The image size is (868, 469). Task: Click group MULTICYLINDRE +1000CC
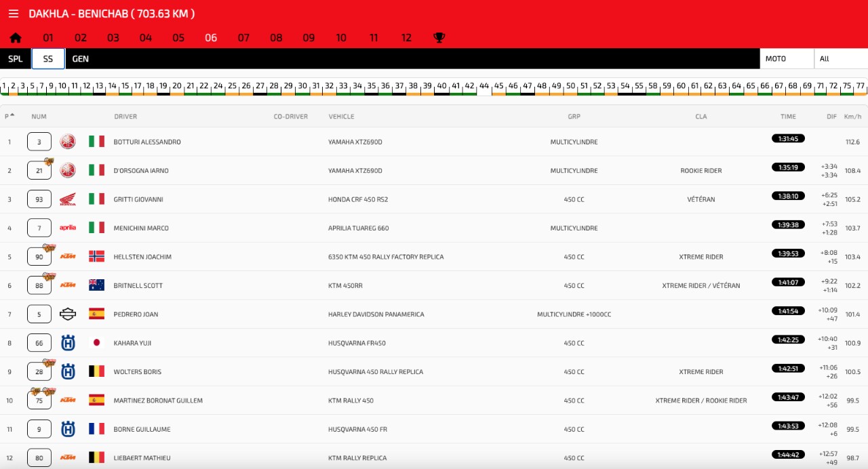pyautogui.click(x=574, y=314)
